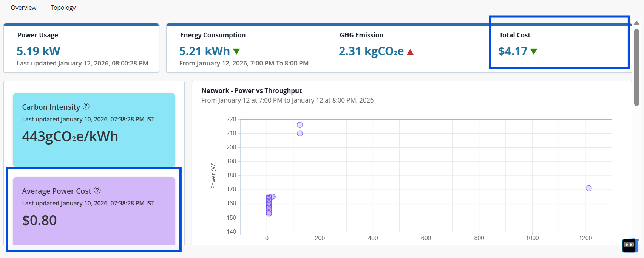Click the Carbon Intensity help icon
Viewport: 644px width, 258px height.
86,106
